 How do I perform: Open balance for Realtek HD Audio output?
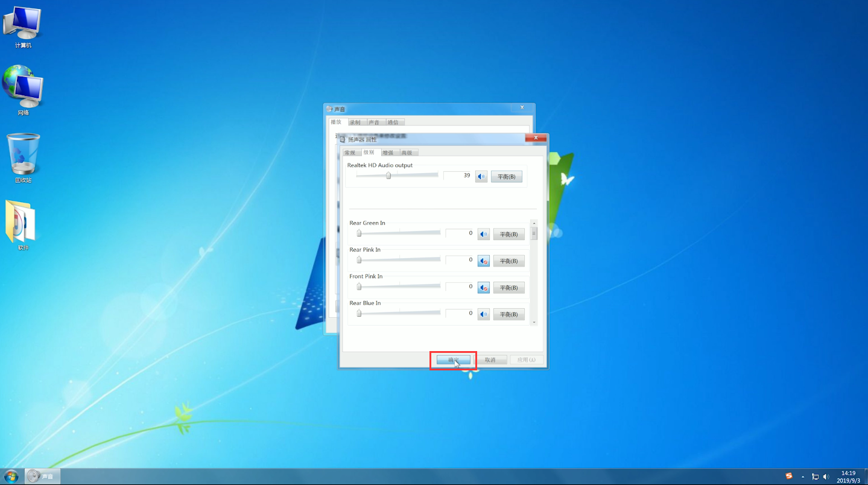[x=507, y=177]
